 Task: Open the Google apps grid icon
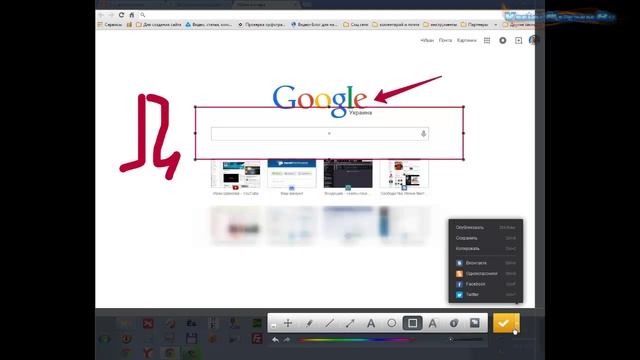tap(487, 40)
